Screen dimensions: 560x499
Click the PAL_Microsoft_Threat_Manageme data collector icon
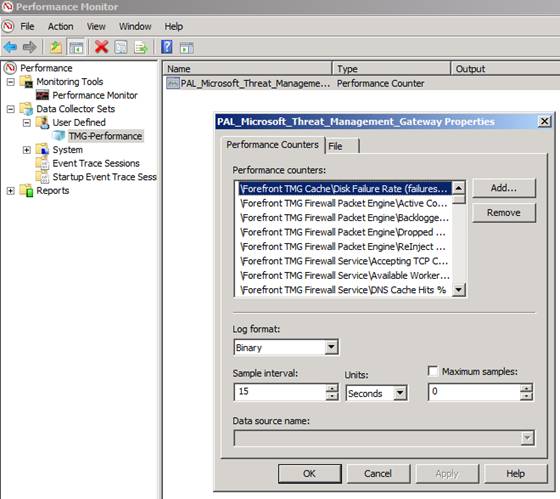[x=173, y=83]
